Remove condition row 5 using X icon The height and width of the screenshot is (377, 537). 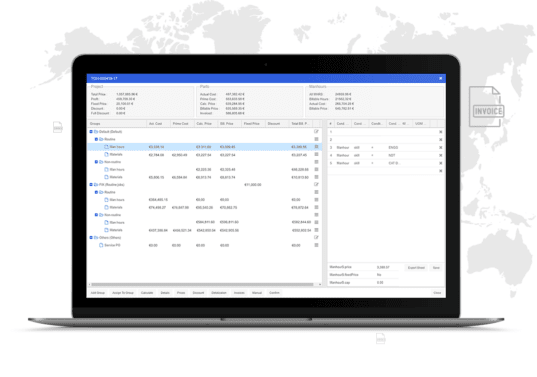(x=440, y=163)
